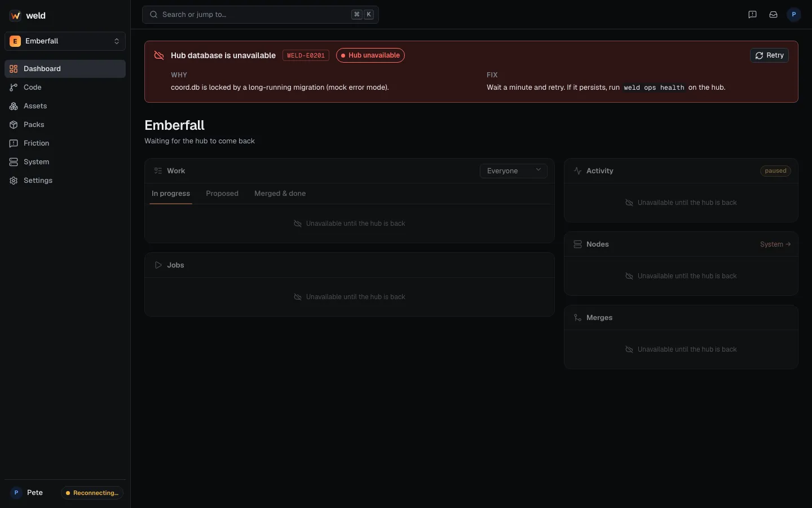Click the Work panel list icon
812x508 pixels.
pos(158,171)
